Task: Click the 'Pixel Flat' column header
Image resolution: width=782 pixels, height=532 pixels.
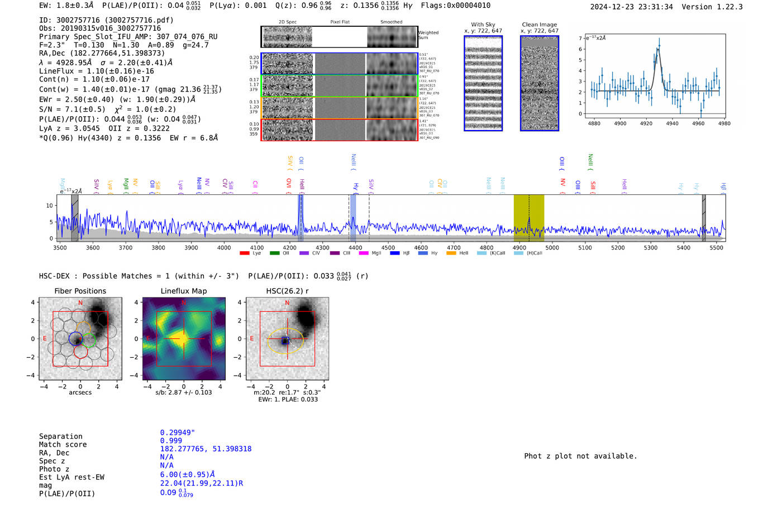Action: coord(340,22)
